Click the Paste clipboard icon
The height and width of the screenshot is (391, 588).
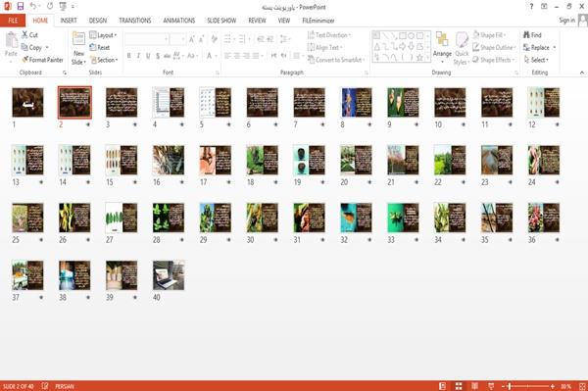tap(11, 40)
